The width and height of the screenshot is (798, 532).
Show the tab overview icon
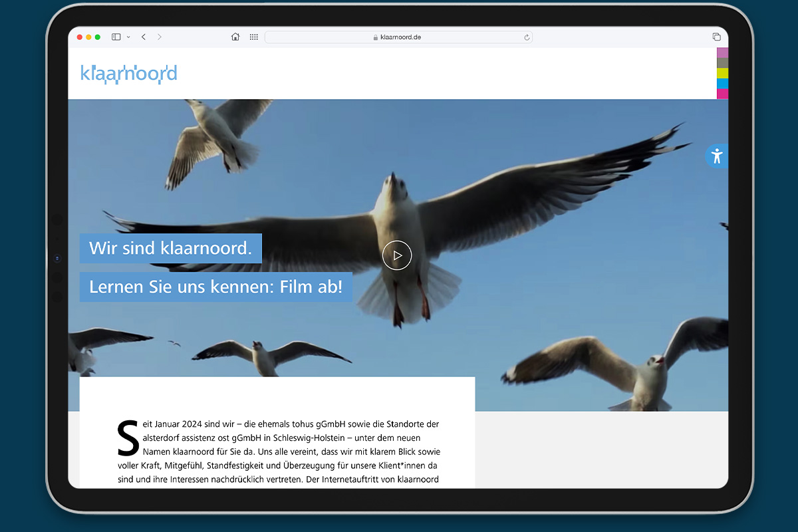(716, 37)
